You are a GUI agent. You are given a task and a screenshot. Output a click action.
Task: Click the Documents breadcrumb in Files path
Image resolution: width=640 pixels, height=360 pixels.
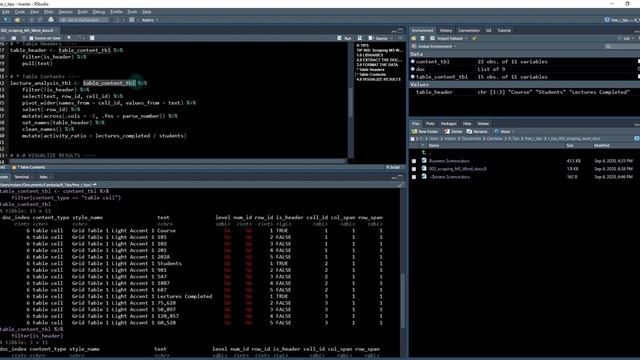471,139
